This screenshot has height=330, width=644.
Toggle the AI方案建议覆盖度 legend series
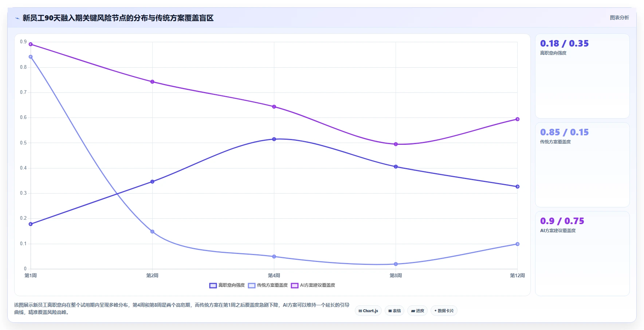(x=313, y=285)
